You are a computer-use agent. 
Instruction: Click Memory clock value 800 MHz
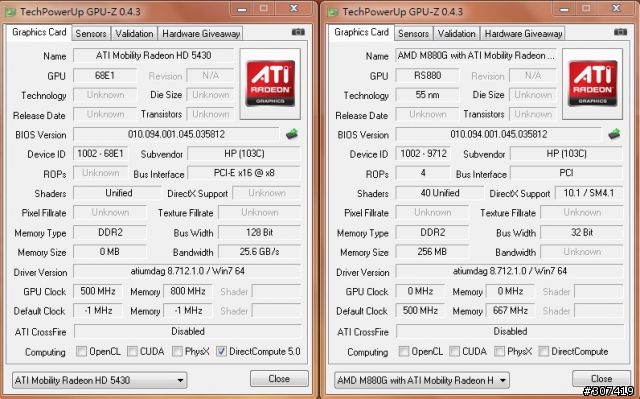188,291
